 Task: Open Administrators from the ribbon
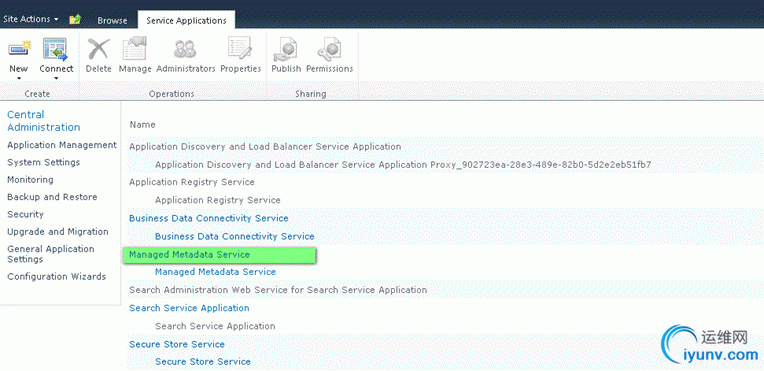point(186,50)
